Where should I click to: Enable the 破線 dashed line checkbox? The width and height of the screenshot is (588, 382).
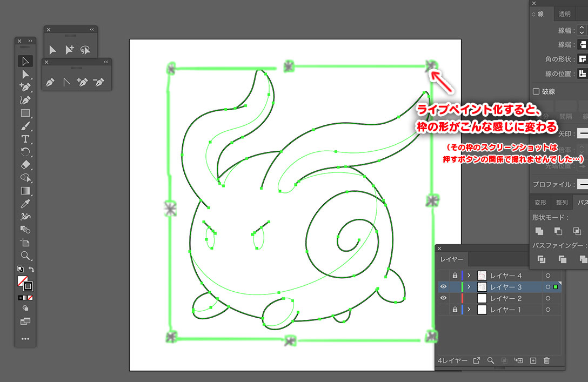click(536, 91)
